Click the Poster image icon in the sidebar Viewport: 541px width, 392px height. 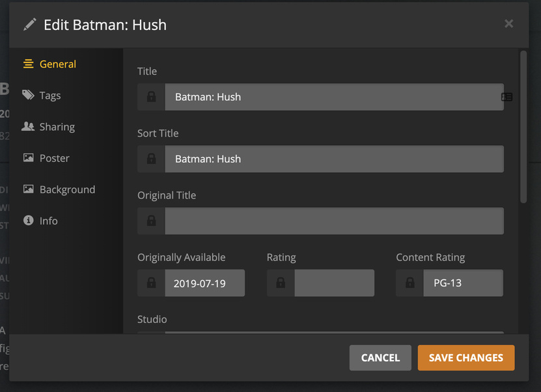pos(28,158)
